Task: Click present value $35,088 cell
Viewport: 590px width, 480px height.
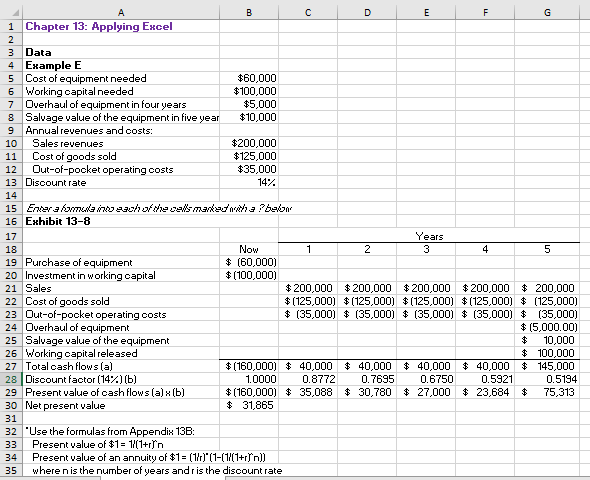Action: (x=308, y=392)
